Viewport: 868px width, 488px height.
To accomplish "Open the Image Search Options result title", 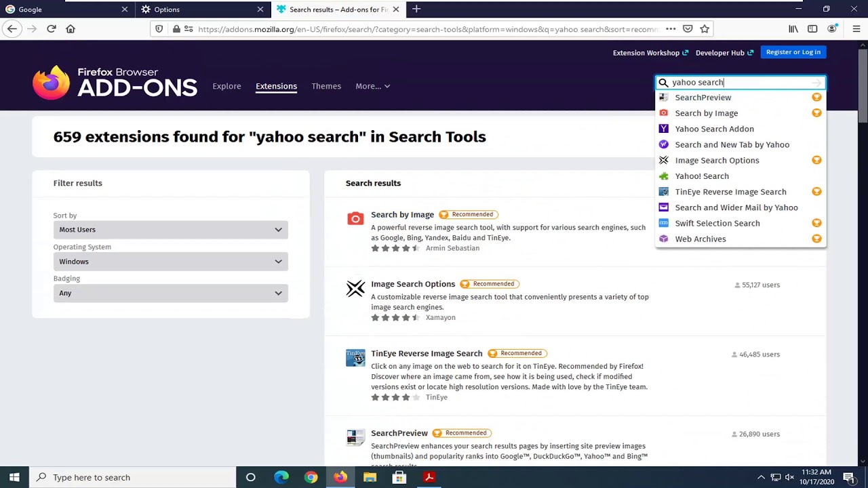I will point(413,284).
